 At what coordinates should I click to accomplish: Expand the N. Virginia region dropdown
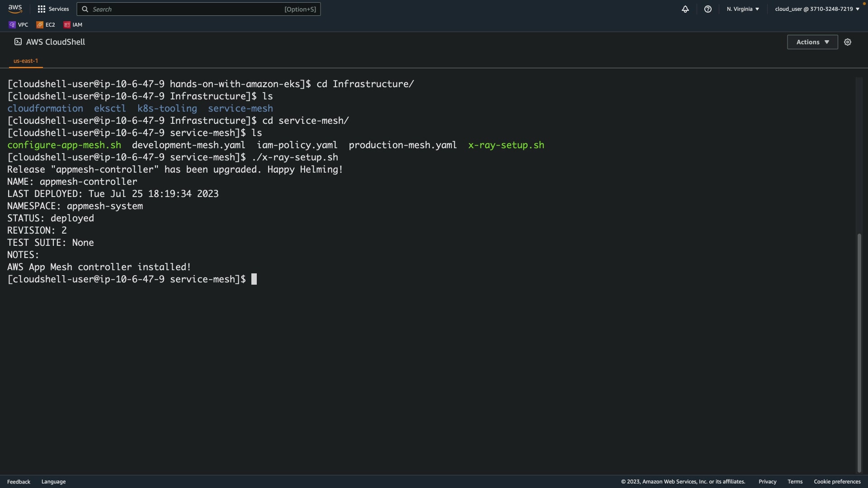(743, 9)
